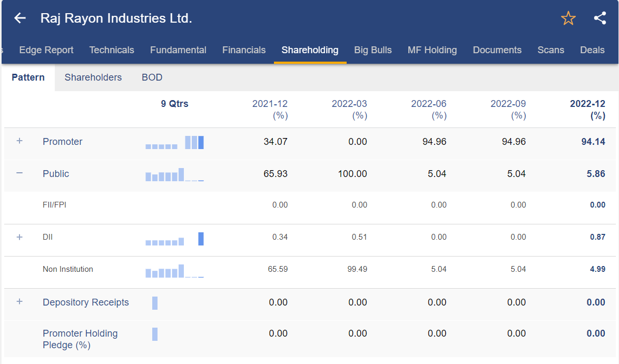Expand the DII row

point(19,237)
